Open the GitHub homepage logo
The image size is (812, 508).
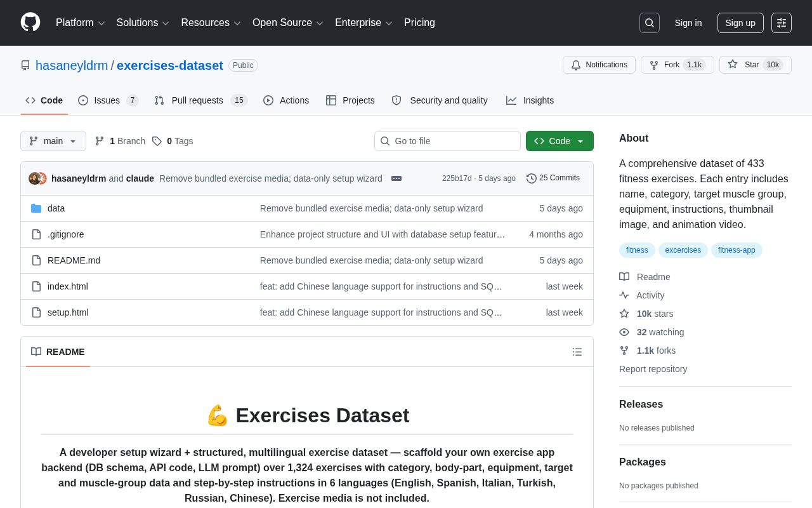[30, 22]
